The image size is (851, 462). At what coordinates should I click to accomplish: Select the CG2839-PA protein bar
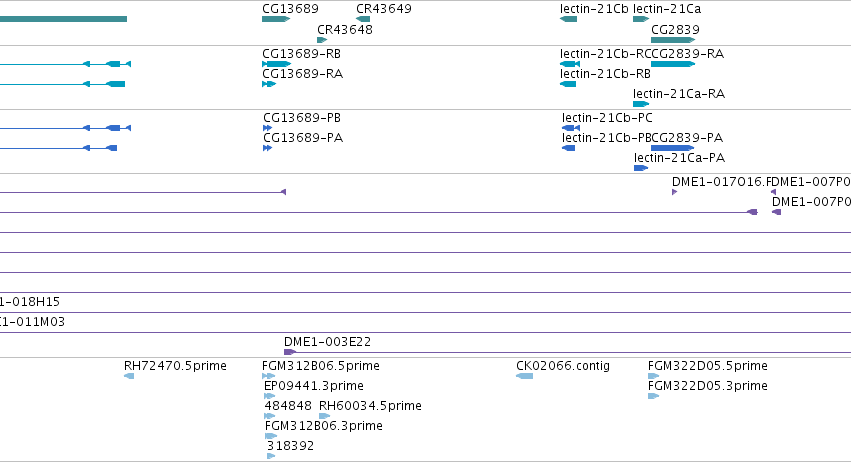(672, 148)
